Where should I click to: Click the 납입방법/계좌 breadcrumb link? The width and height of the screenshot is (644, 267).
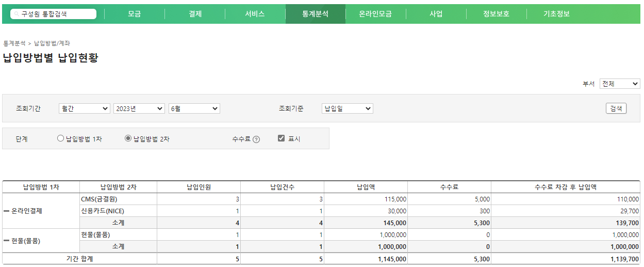52,43
